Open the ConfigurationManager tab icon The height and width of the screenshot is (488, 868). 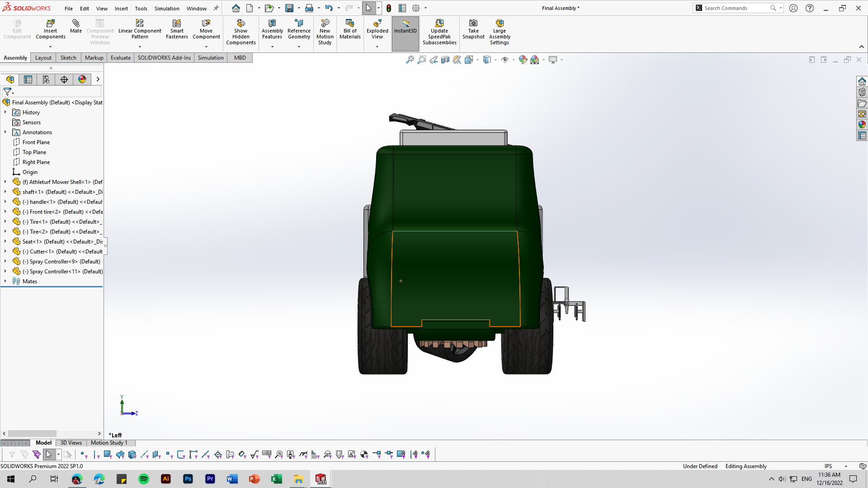46,80
